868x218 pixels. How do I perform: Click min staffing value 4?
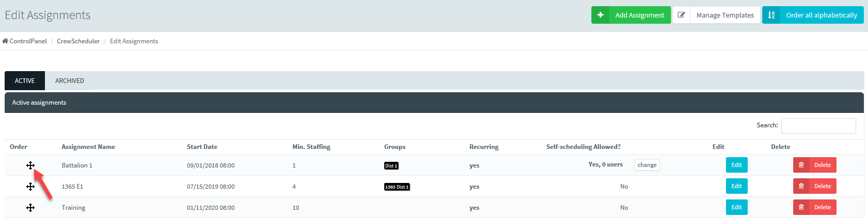point(294,187)
